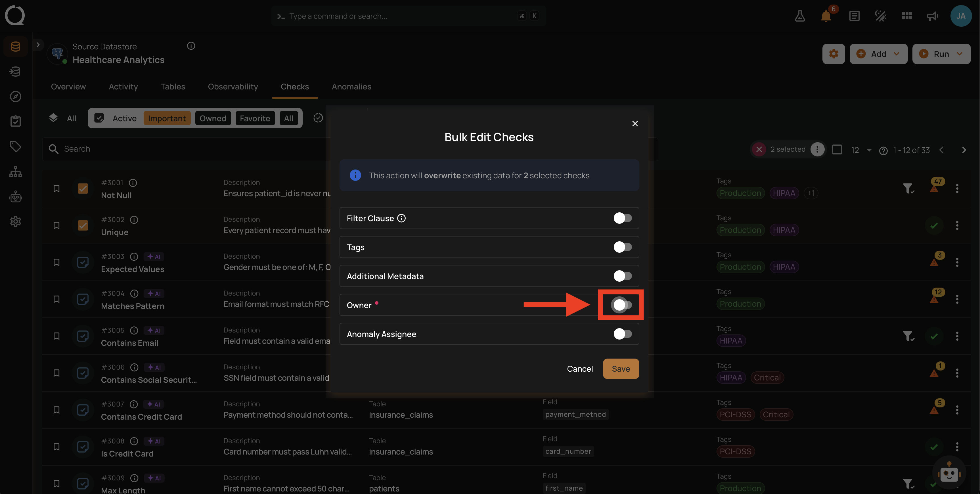This screenshot has height=494, width=980.
Task: Click the help icon beside page count
Action: pyautogui.click(x=883, y=151)
